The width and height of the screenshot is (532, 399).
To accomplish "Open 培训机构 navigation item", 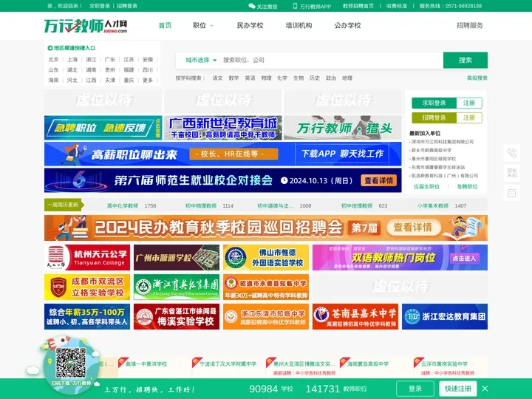I will click(299, 25).
